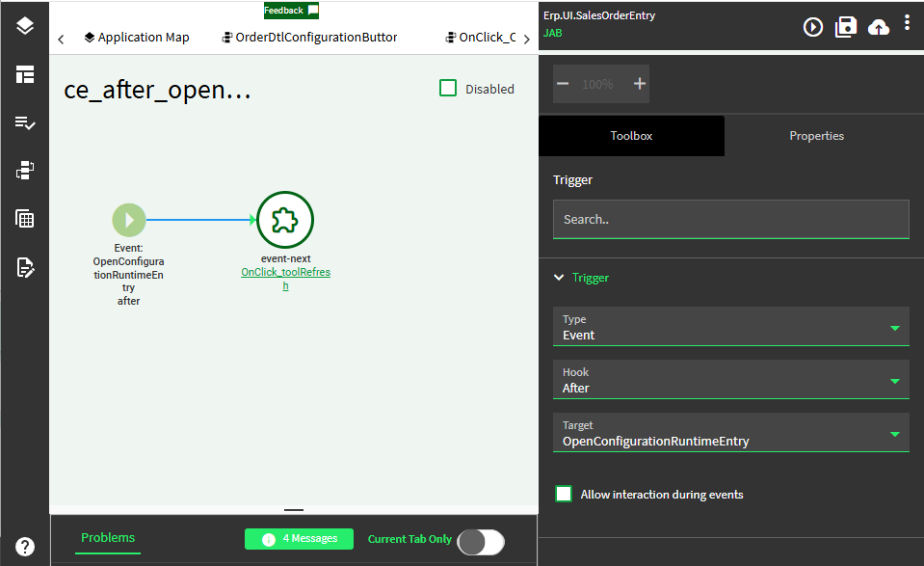Open the Problems tab in bottom panel

click(x=108, y=538)
